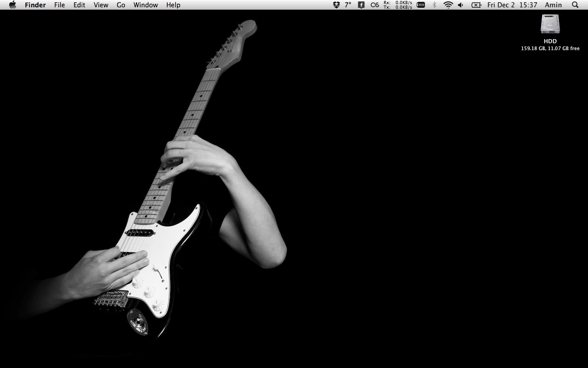Click the HDD drive name label
This screenshot has width=588, height=368.
pos(550,41)
